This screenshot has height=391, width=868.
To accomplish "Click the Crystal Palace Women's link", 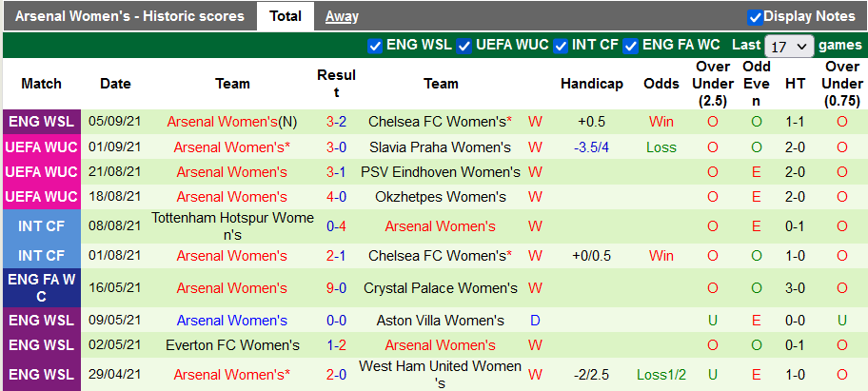I will [441, 288].
